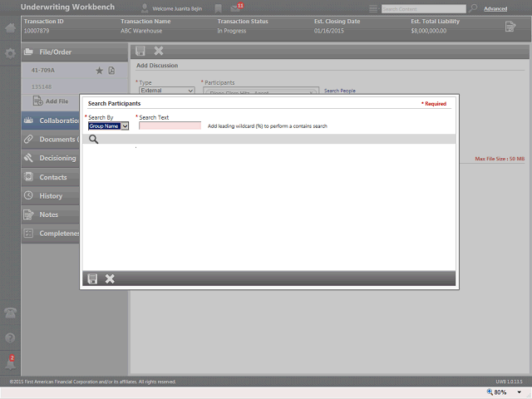Focus the Search Content field
This screenshot has width=532, height=399.
423,9
